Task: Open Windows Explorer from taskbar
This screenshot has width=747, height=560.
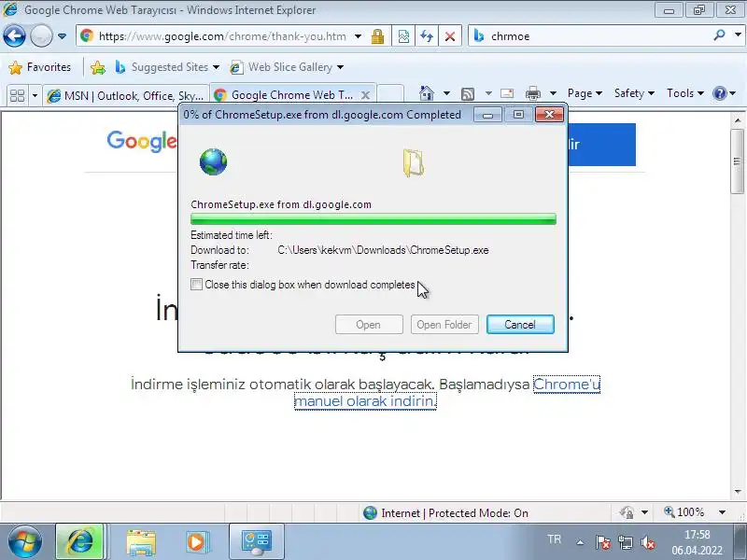Action: pos(141,542)
